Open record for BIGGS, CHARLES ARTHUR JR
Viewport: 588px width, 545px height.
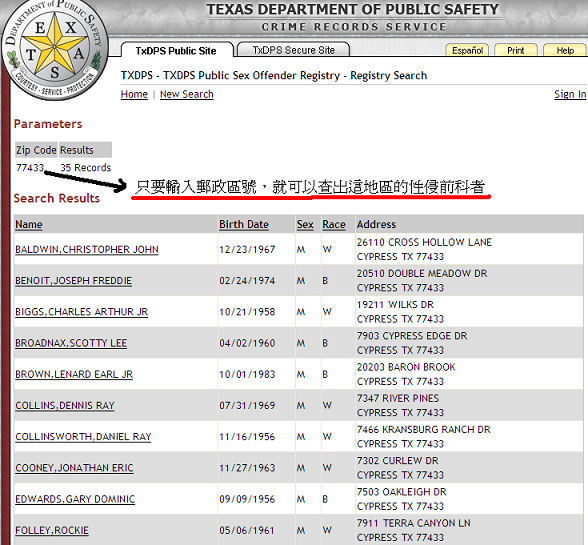(82, 312)
